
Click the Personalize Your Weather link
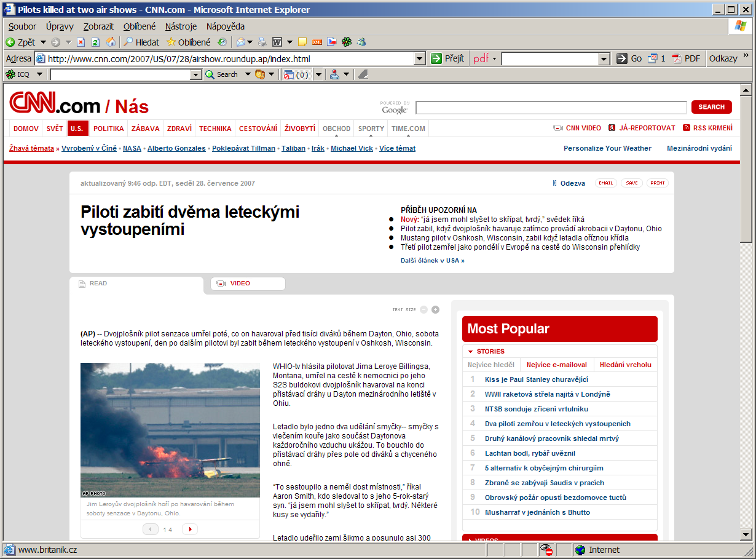click(607, 148)
